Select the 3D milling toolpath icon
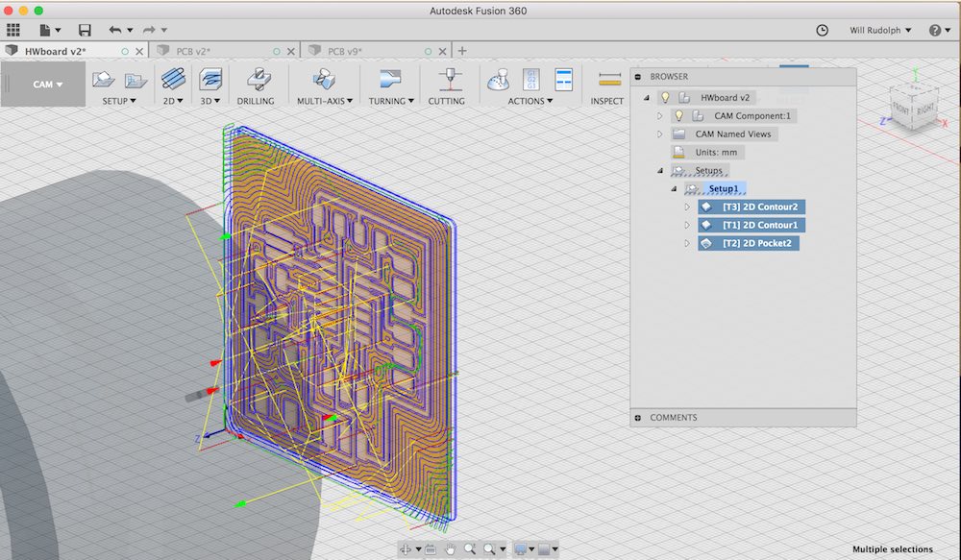The height and width of the screenshot is (560, 961). click(210, 79)
